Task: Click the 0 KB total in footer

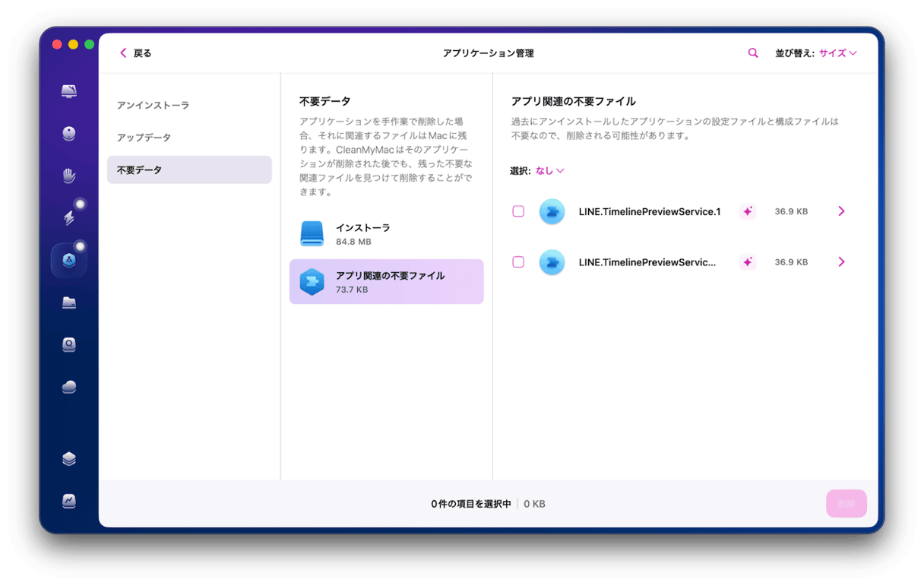Action: (x=534, y=504)
